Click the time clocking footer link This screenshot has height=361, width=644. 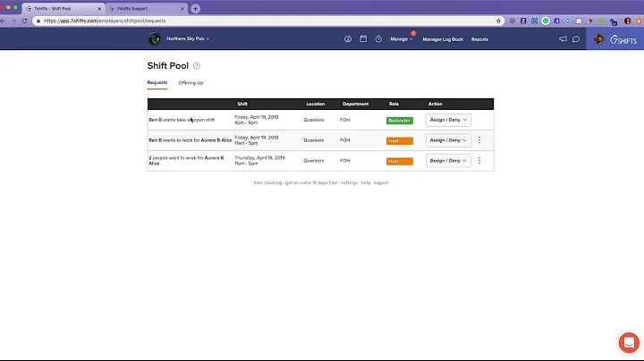pos(267,182)
